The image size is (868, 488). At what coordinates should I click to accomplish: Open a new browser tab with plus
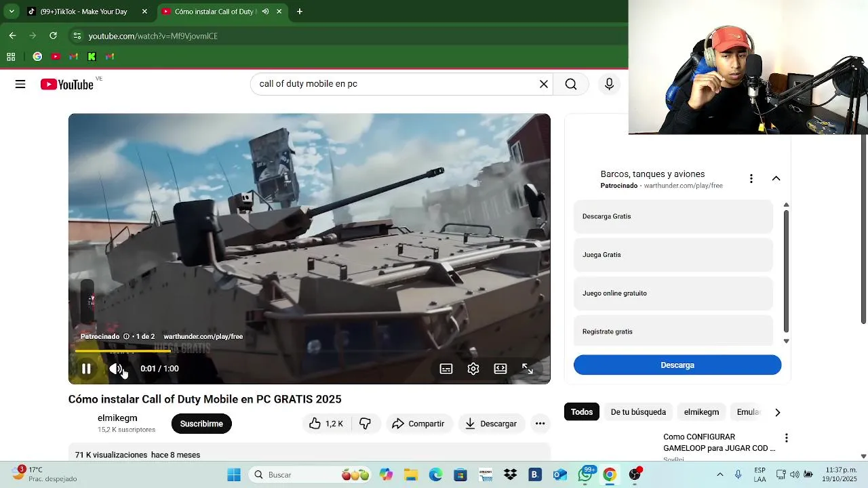pyautogui.click(x=300, y=12)
